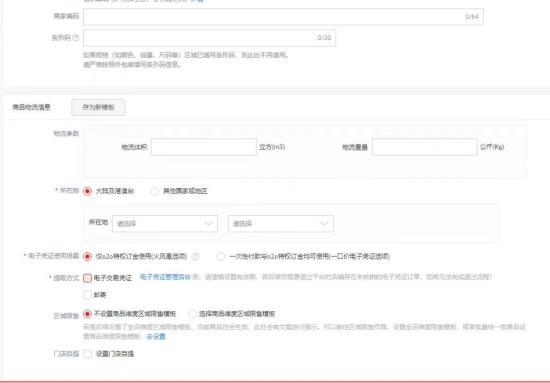Focus the 商家编码 input field
Image resolution: width=550 pixels, height=383 pixels.
[x=283, y=17]
